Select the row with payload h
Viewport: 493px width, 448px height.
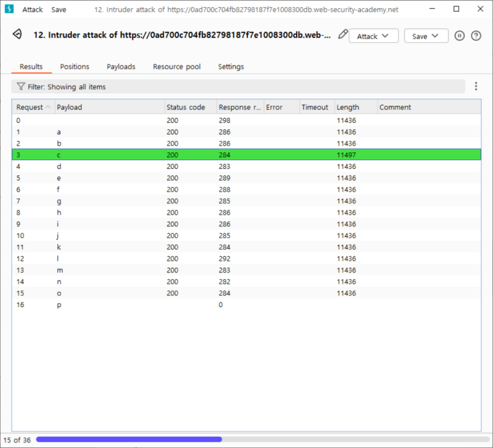[246, 212]
